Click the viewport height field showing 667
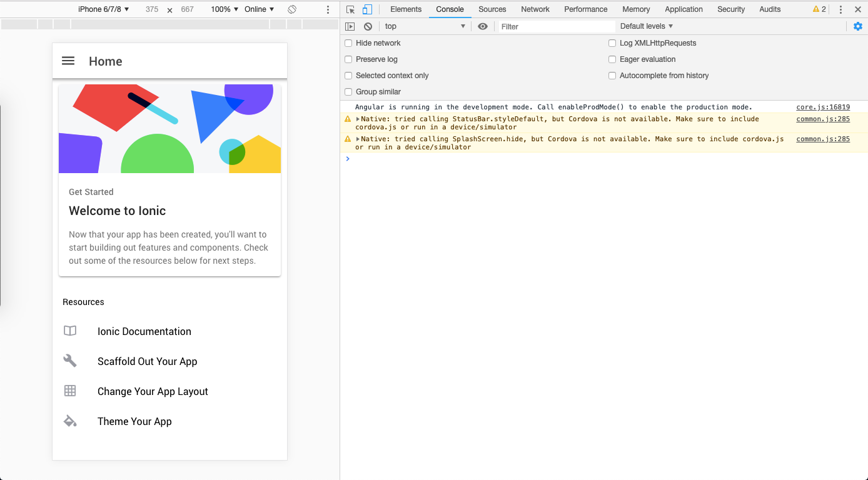 (187, 9)
